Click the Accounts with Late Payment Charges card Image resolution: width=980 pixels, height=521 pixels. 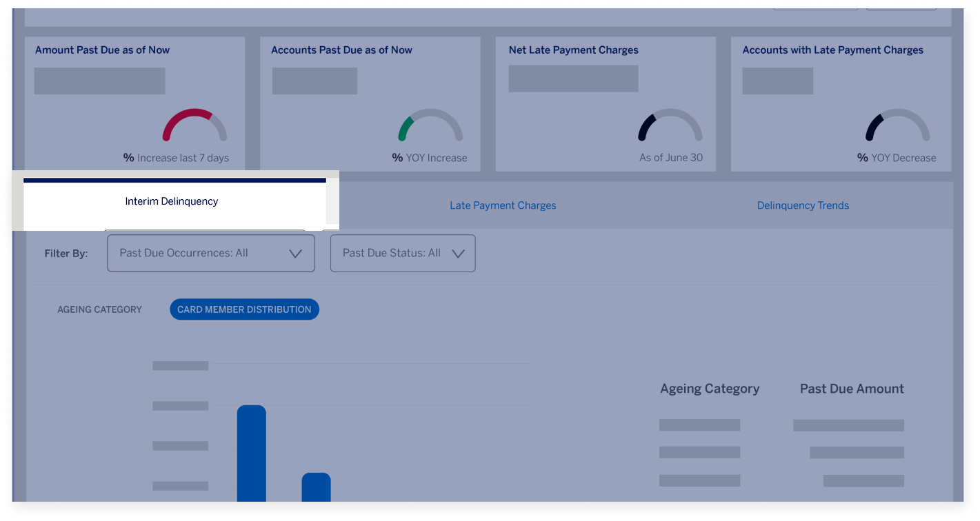[x=840, y=103]
